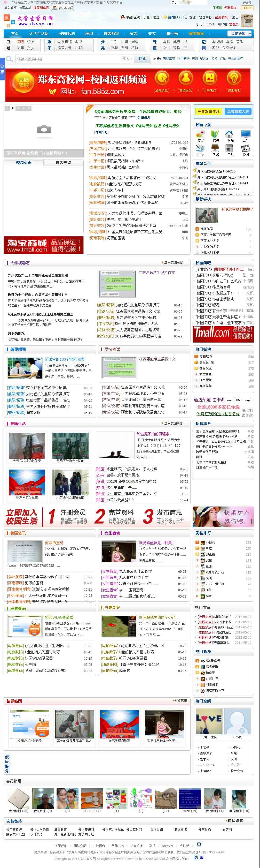Open the 茫茫下迷惘 LOVE avatar in 热门空间
This screenshot has height=868, width=260.
click(209, 721)
